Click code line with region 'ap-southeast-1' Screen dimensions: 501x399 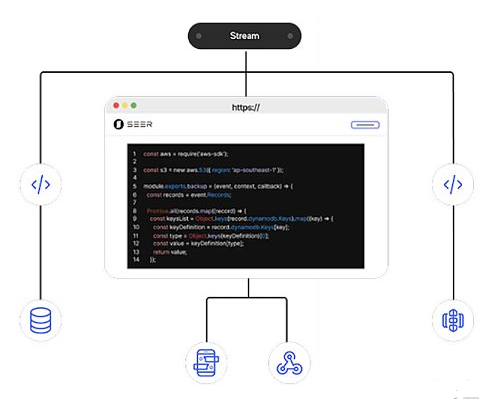point(213,170)
